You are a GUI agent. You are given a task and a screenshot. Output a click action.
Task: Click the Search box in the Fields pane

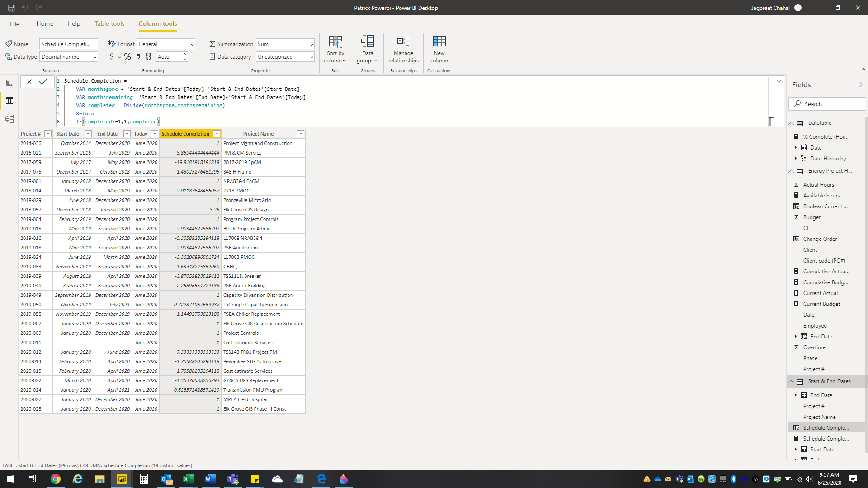pos(827,103)
